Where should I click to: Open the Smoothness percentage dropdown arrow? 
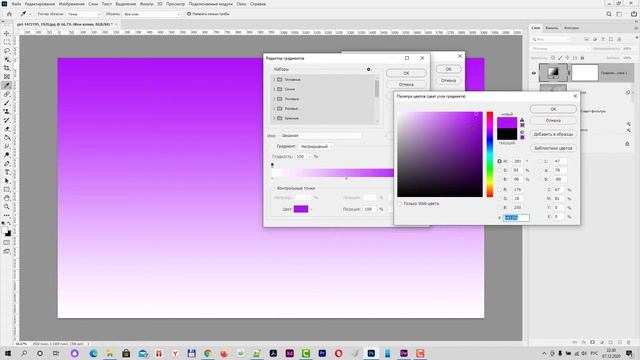pyautogui.click(x=309, y=157)
